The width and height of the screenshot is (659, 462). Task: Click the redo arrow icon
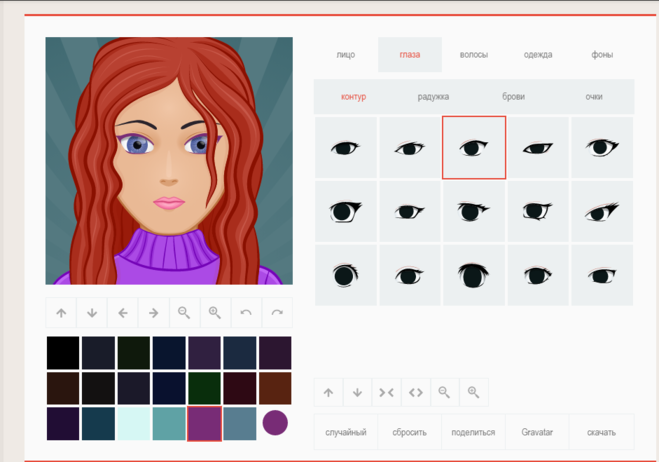(277, 313)
